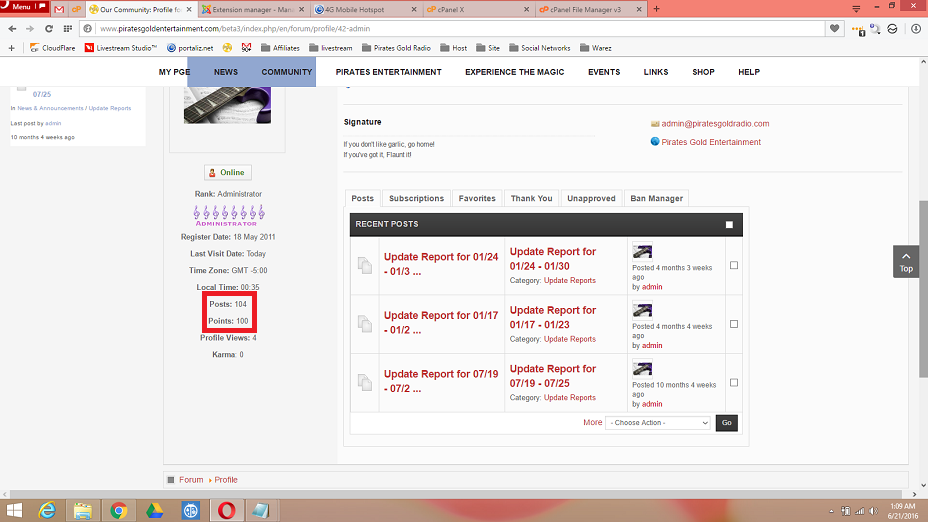Open the Ban Manager tab
The height and width of the screenshot is (522, 928).
click(656, 199)
